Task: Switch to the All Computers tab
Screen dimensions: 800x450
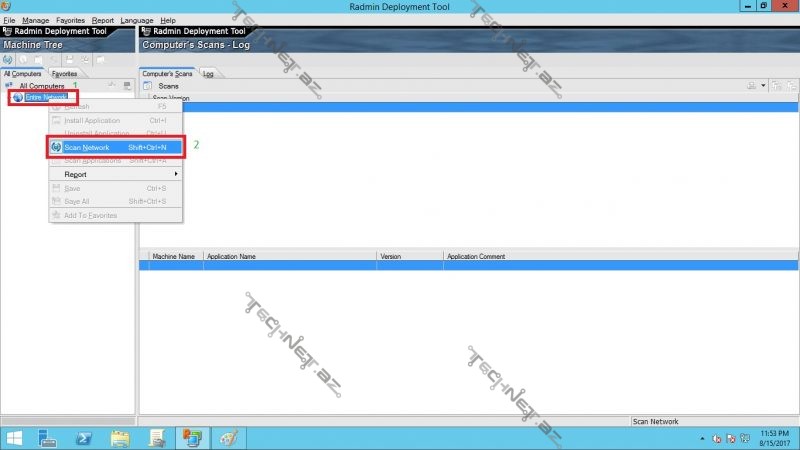Action: 22,73
